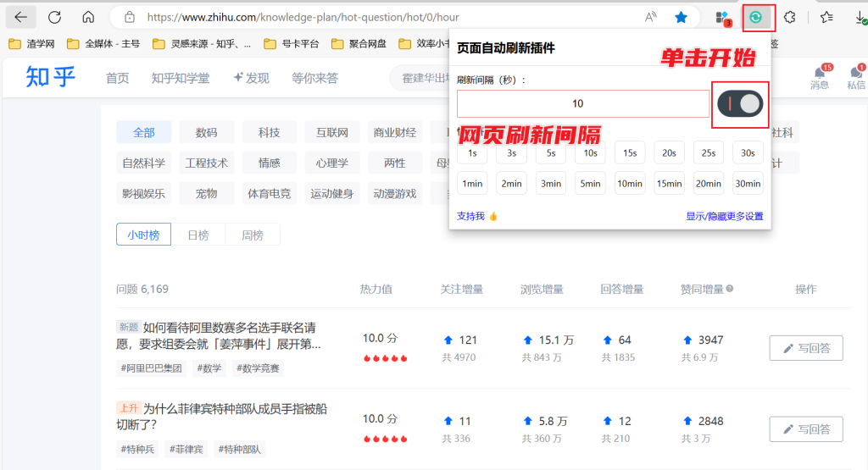Set refresh interval to 15s
Screen dimensions: 868x470
630,152
